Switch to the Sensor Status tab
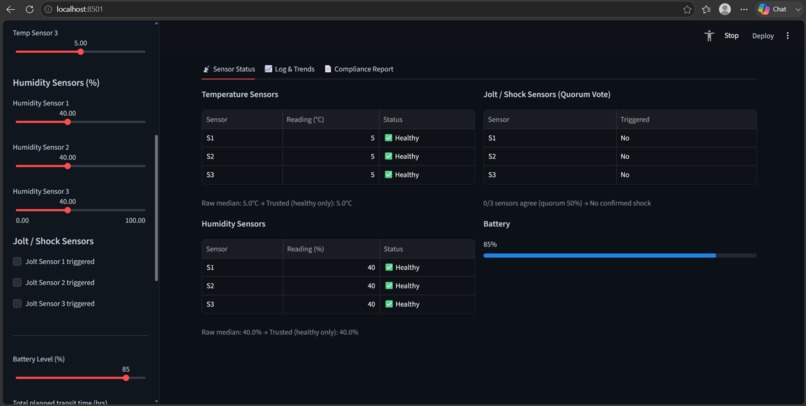 [x=228, y=69]
